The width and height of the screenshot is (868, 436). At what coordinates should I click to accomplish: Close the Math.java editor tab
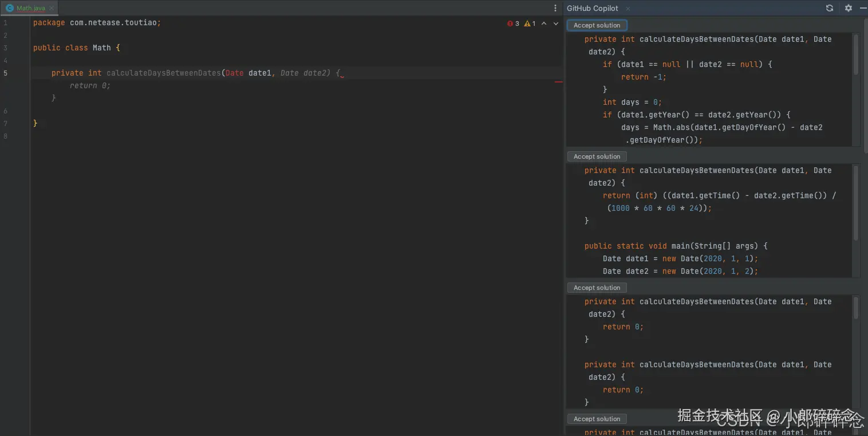pos(51,8)
